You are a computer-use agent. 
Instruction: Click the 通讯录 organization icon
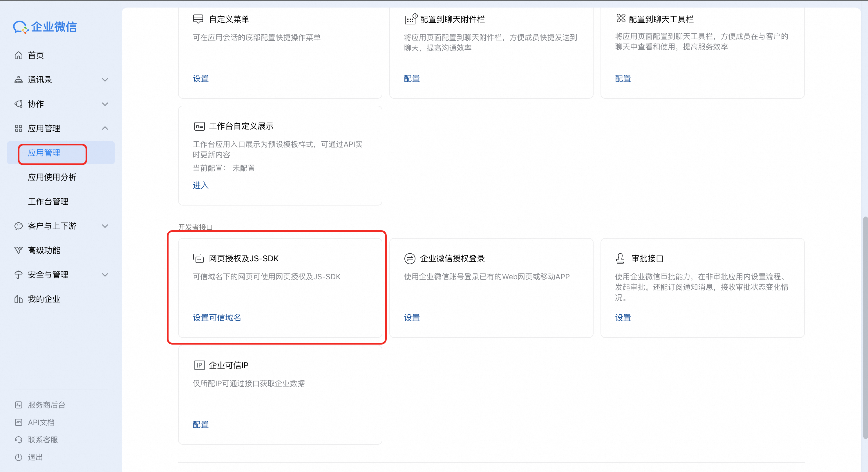[19, 80]
